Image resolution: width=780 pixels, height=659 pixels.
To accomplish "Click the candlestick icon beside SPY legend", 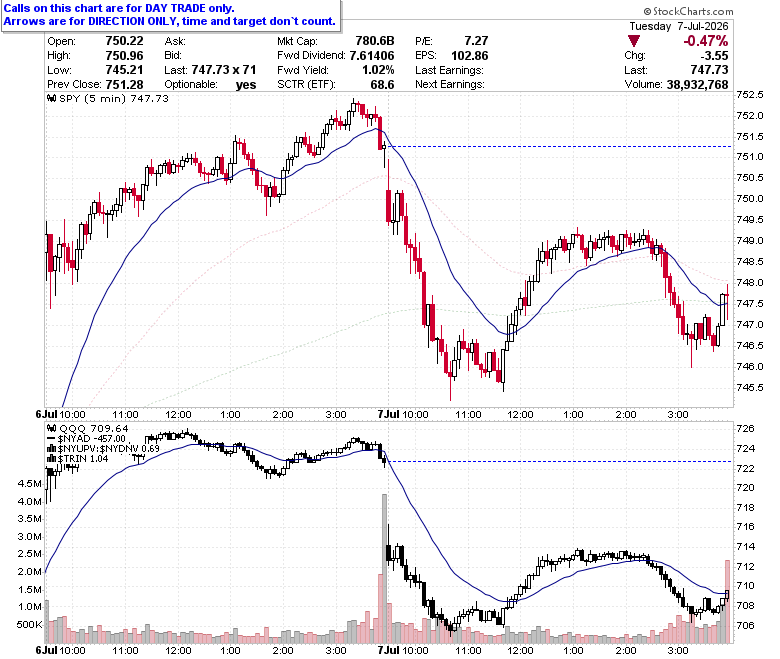I will point(51,98).
